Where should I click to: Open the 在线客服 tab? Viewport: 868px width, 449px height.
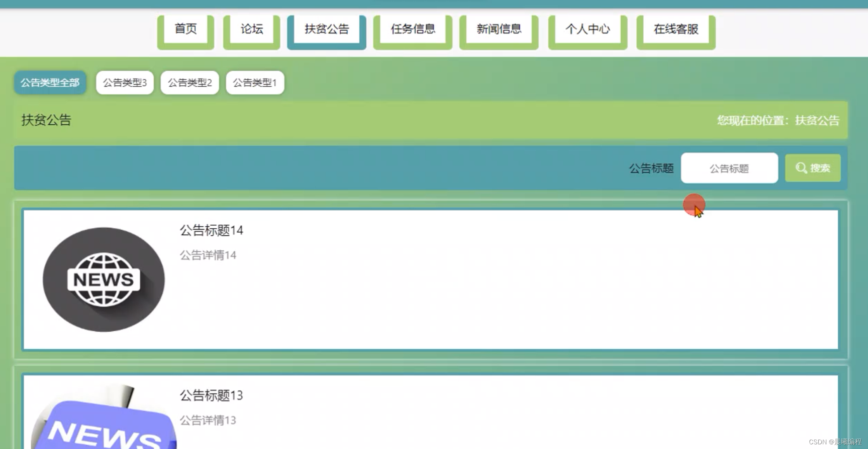[676, 29]
